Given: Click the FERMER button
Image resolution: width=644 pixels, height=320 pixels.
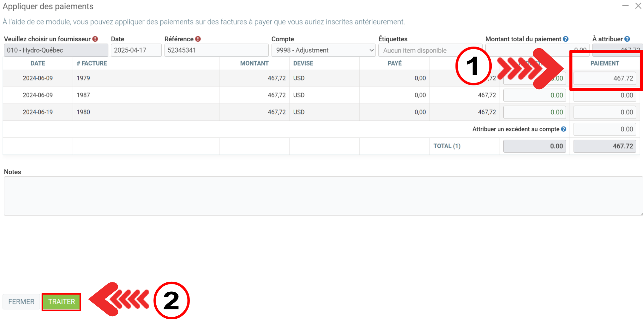Looking at the screenshot, I should pos(21,302).
